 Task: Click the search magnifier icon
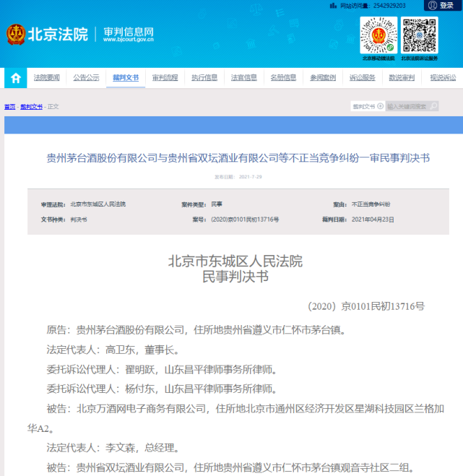(434, 106)
